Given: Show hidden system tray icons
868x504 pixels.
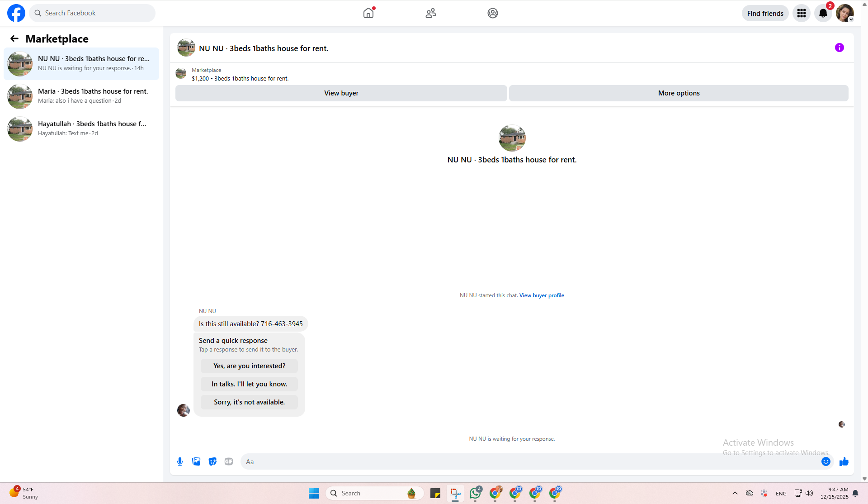Looking at the screenshot, I should (735, 493).
